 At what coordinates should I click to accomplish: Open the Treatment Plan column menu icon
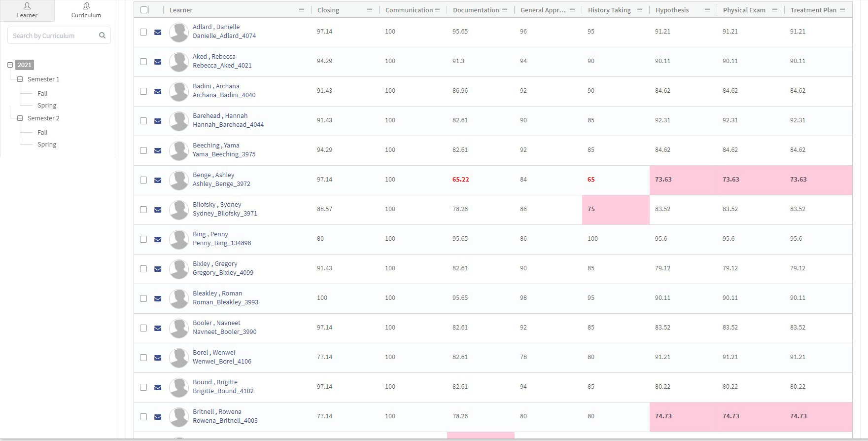[842, 10]
